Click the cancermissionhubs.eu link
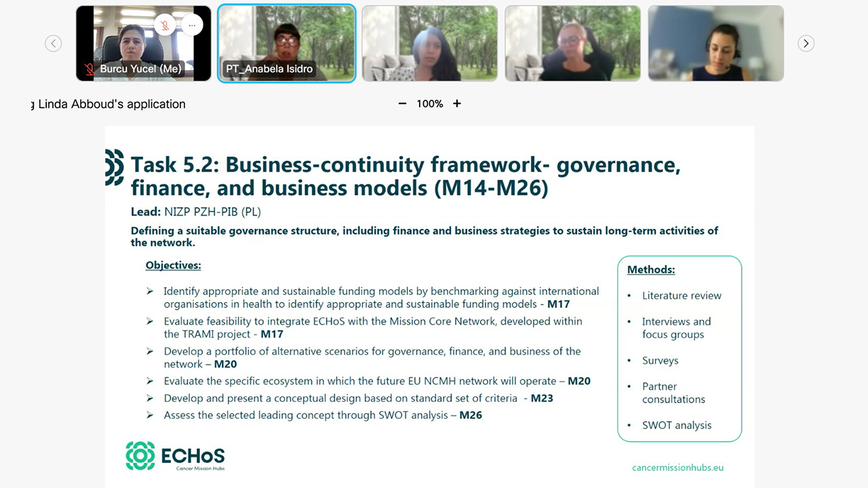 [677, 468]
